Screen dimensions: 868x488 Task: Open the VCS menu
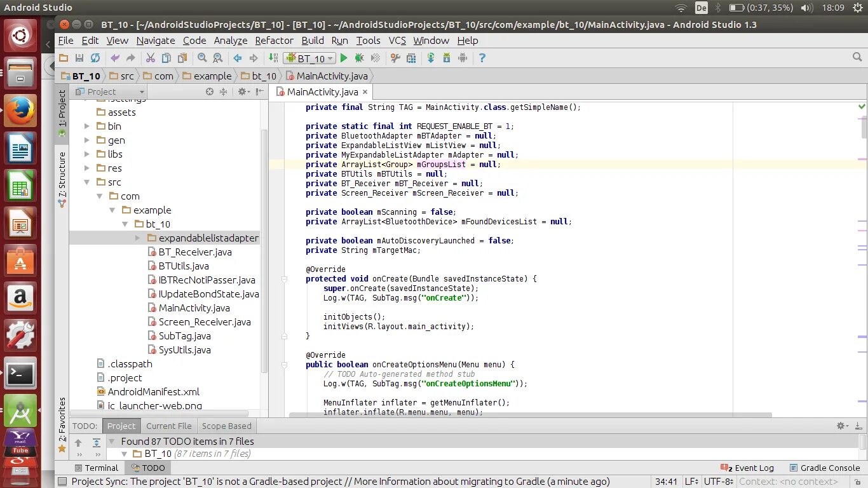[397, 40]
